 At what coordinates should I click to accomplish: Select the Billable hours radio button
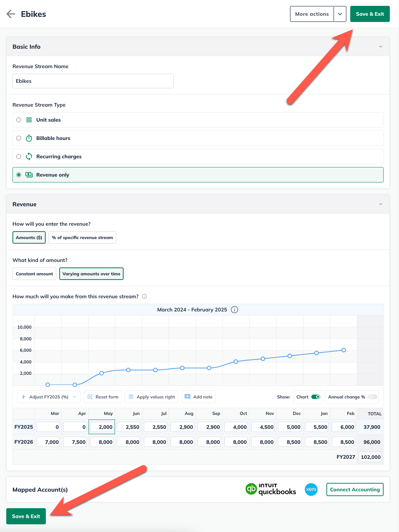point(19,138)
